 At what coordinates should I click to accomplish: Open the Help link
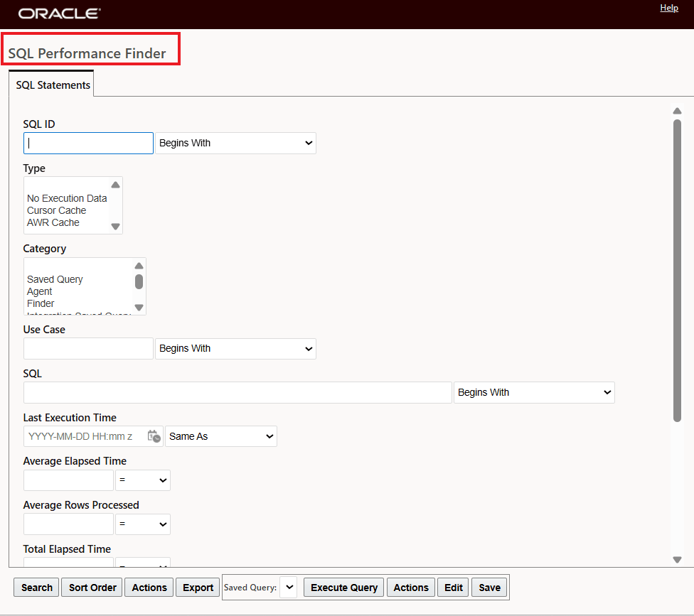pyautogui.click(x=669, y=8)
